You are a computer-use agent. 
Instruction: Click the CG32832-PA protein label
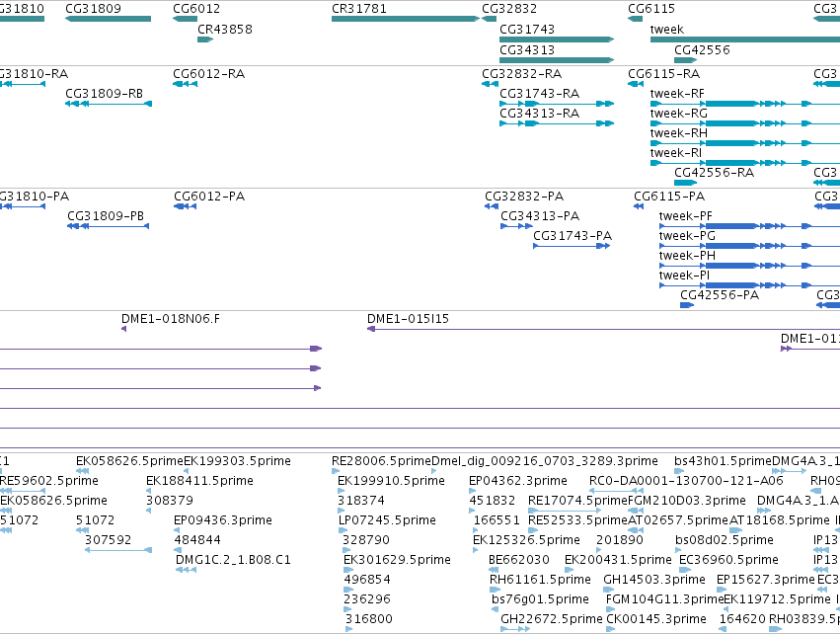(524, 197)
